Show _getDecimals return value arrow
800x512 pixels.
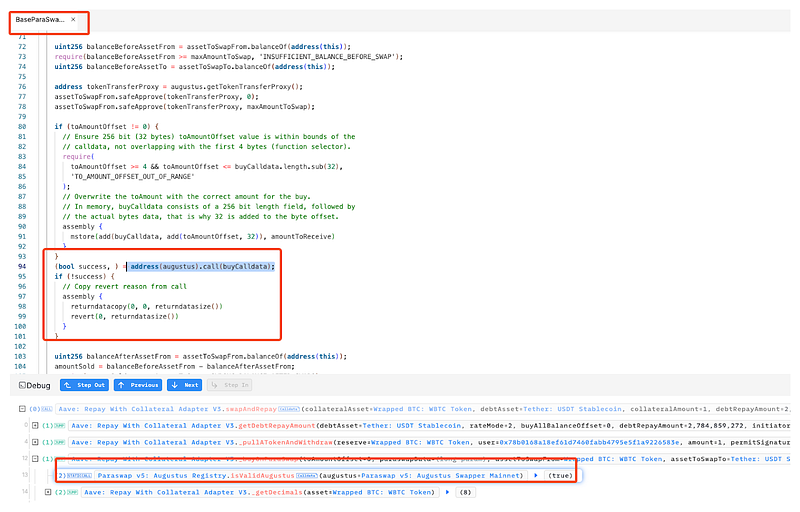447,492
